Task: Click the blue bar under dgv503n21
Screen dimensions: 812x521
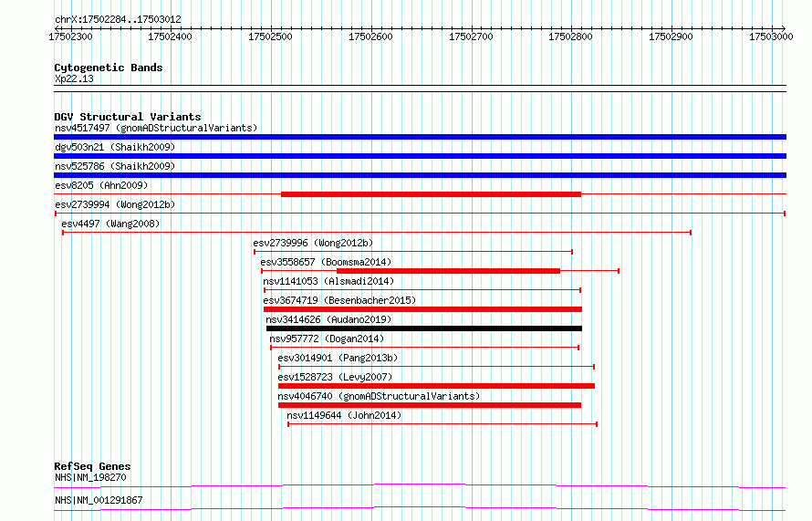Action: [420, 156]
